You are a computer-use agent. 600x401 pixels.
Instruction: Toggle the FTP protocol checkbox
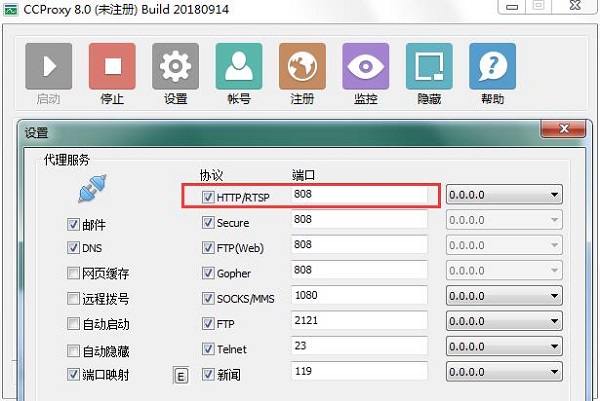point(208,323)
